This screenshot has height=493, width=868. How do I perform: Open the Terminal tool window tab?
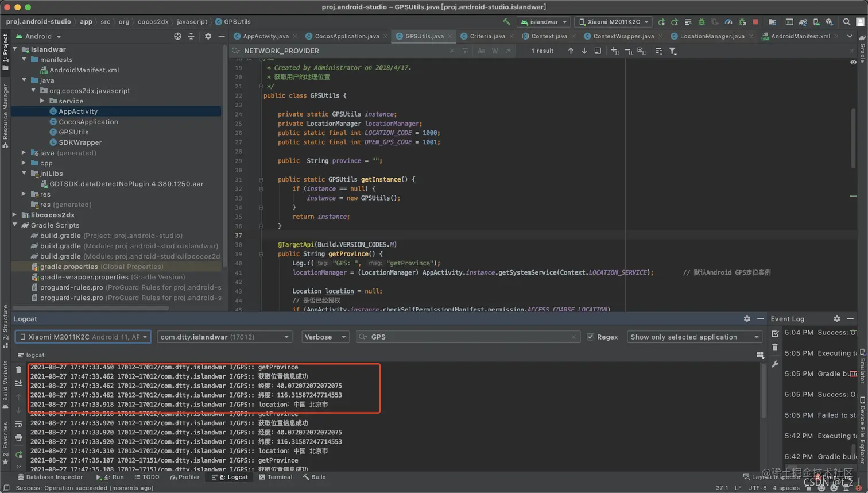point(276,477)
